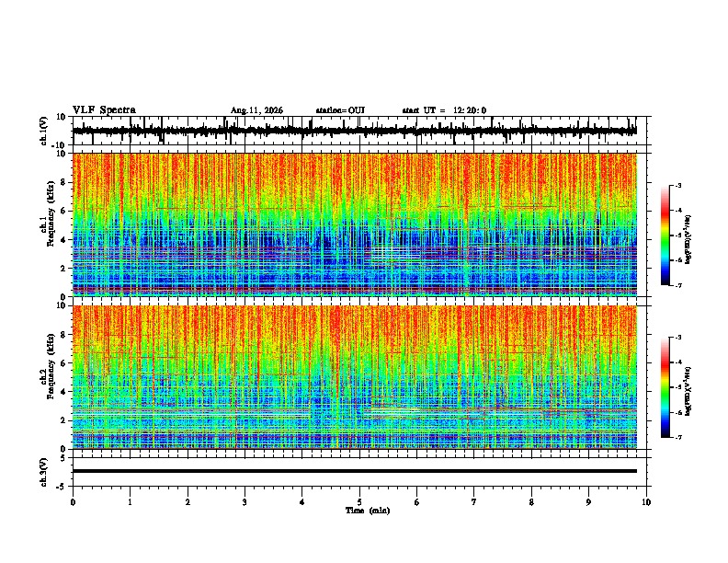Click the flat ch.3 voltage trace line
The width and height of the screenshot is (728, 563).
click(x=355, y=471)
